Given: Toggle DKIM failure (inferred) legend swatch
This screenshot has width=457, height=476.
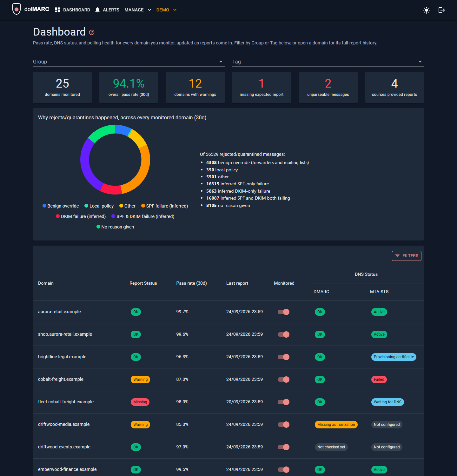Looking at the screenshot, I should click(x=58, y=216).
